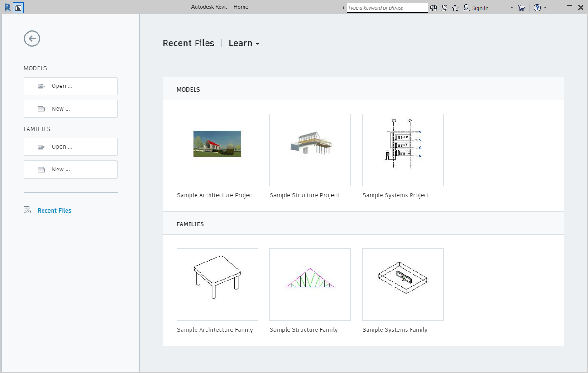Click the 'Sample Architecture Project' label
This screenshot has height=373, width=588.
point(215,195)
